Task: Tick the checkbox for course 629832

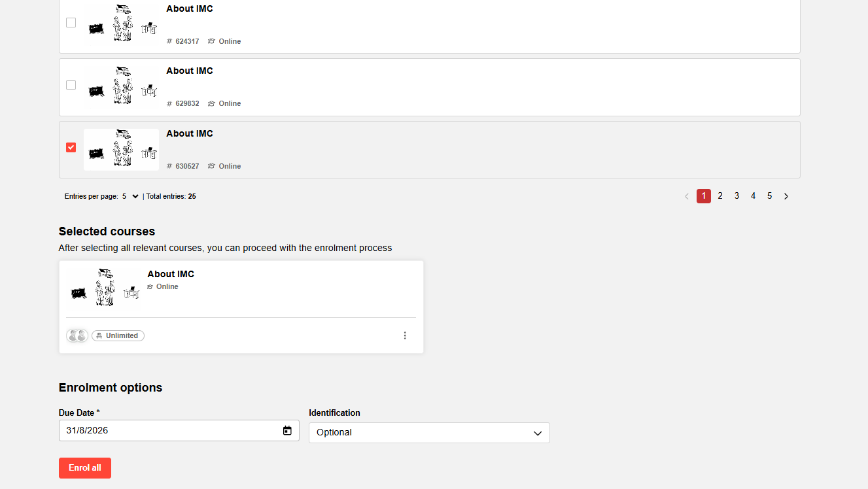Action: 71,85
